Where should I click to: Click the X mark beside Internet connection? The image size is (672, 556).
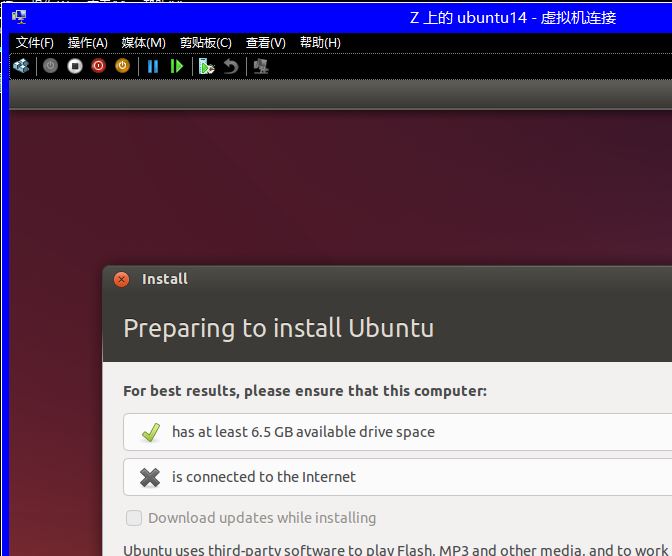150,477
